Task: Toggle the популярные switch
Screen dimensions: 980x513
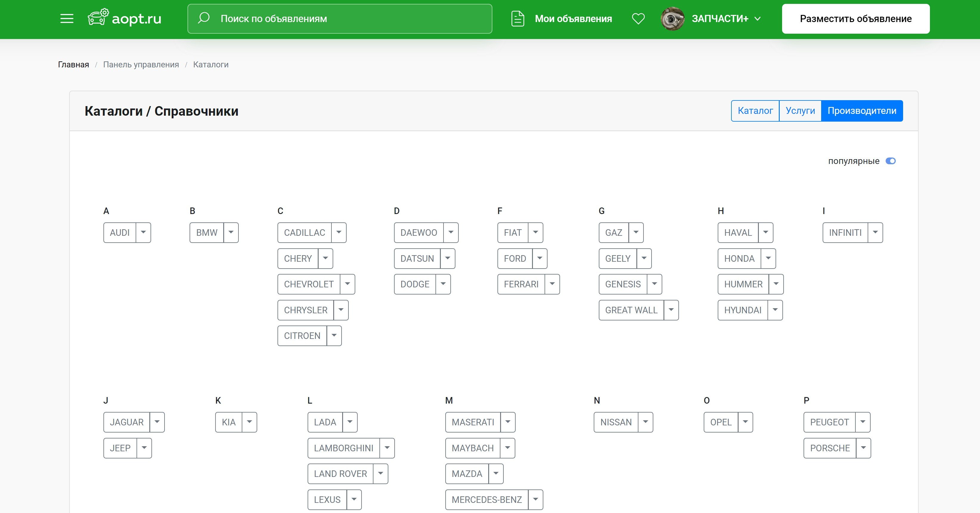Action: coord(890,161)
